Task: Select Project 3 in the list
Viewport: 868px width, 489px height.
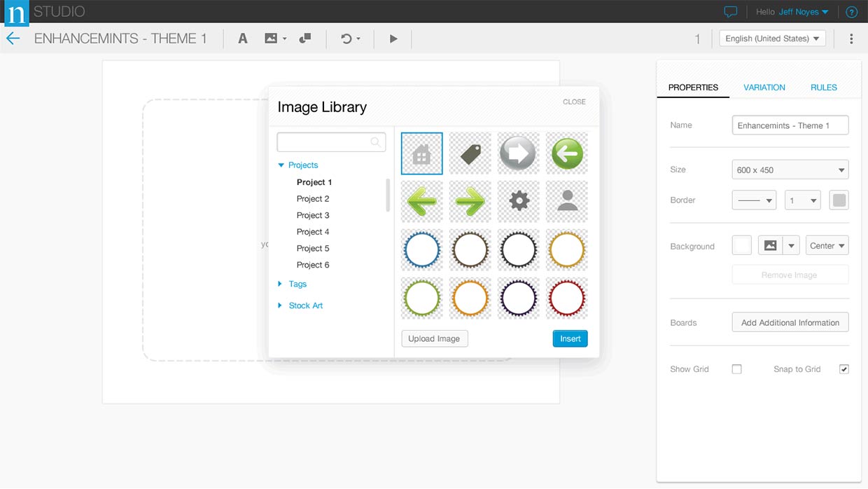Action: click(x=313, y=215)
